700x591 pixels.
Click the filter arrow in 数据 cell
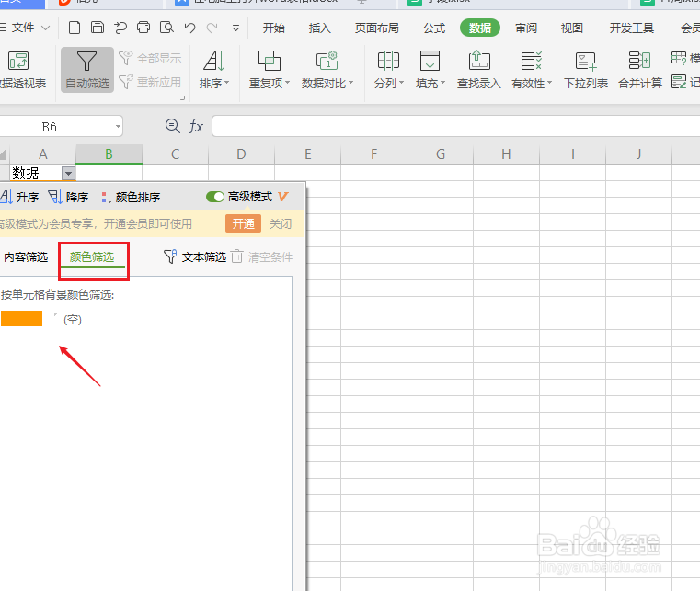(69, 173)
